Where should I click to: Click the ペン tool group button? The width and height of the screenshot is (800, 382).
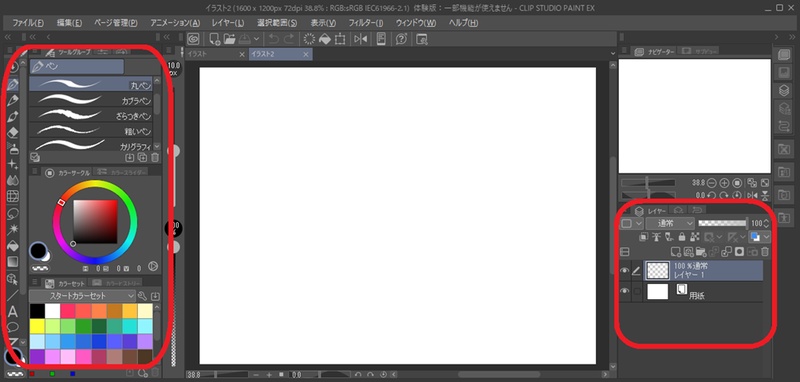click(77, 67)
